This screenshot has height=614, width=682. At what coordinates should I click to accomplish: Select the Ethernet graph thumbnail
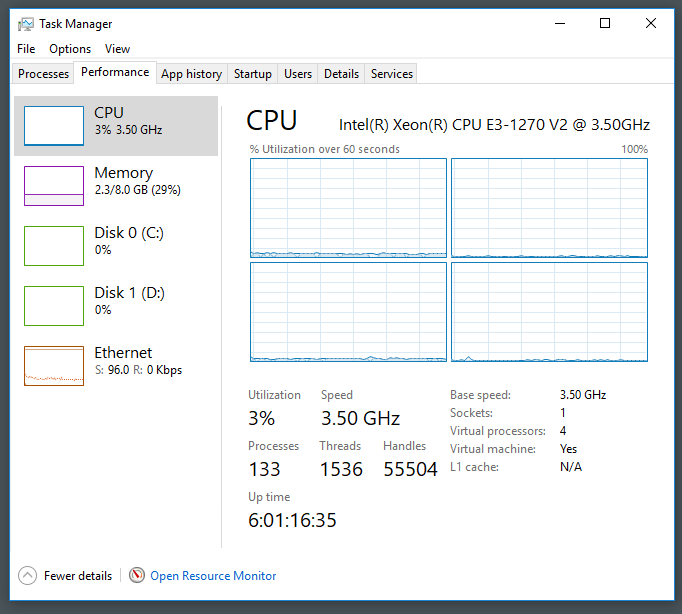point(54,366)
